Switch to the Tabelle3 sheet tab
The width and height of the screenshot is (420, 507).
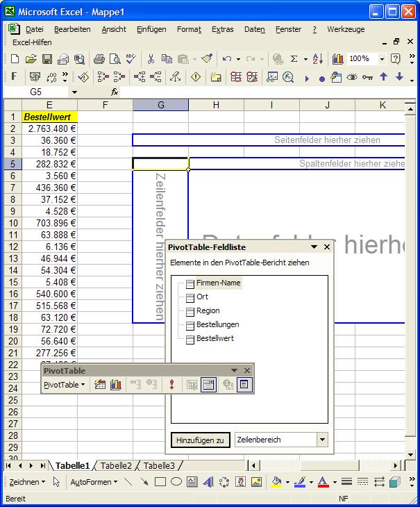click(159, 465)
